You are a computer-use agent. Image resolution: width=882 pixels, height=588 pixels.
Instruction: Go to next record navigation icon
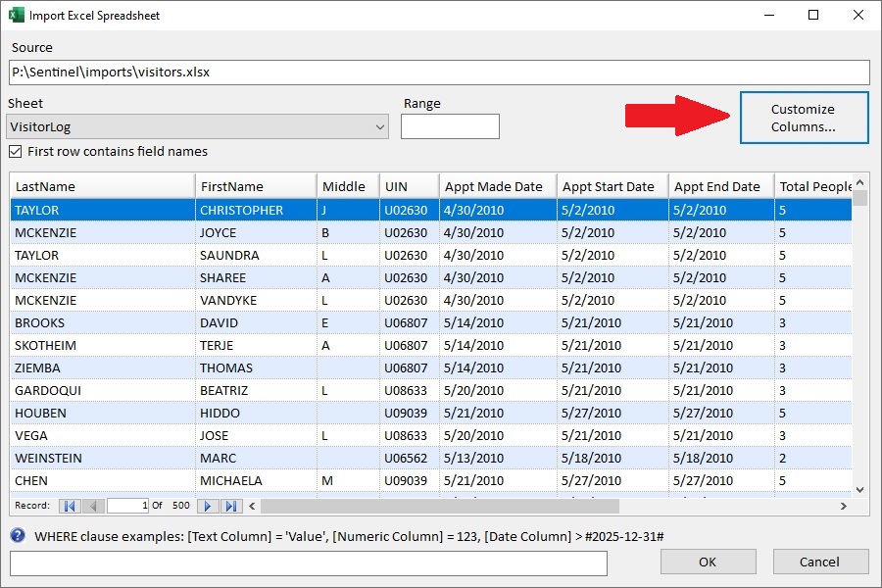coord(208,506)
